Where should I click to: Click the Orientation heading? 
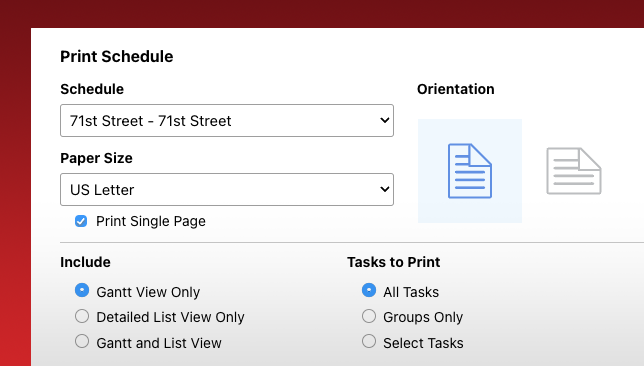click(x=455, y=89)
